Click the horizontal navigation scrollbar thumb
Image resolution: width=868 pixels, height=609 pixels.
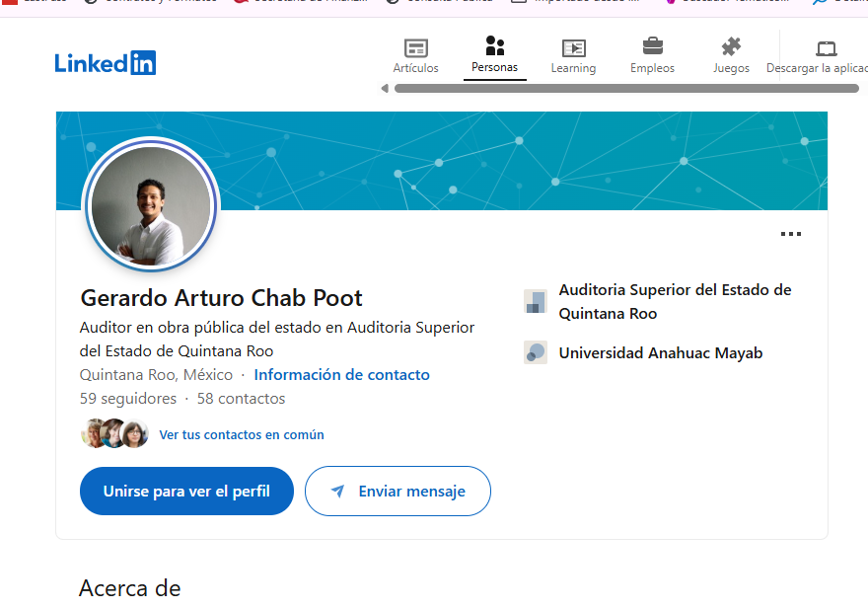(x=626, y=89)
